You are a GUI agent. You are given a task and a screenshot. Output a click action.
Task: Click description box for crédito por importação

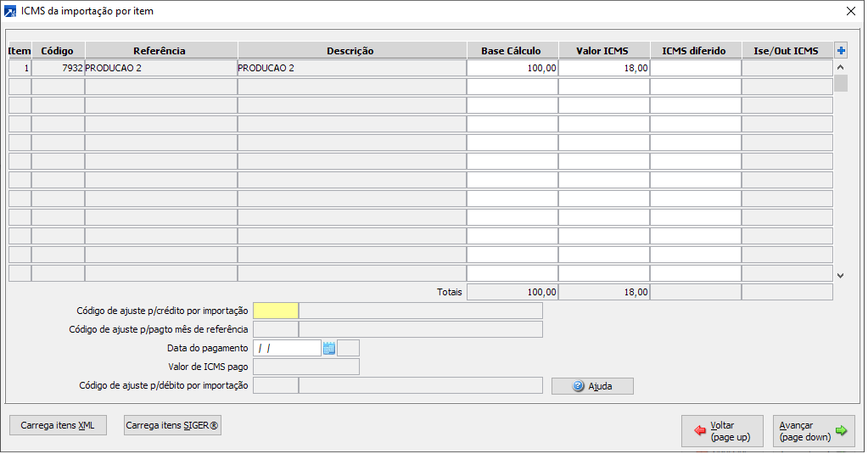[421, 311]
